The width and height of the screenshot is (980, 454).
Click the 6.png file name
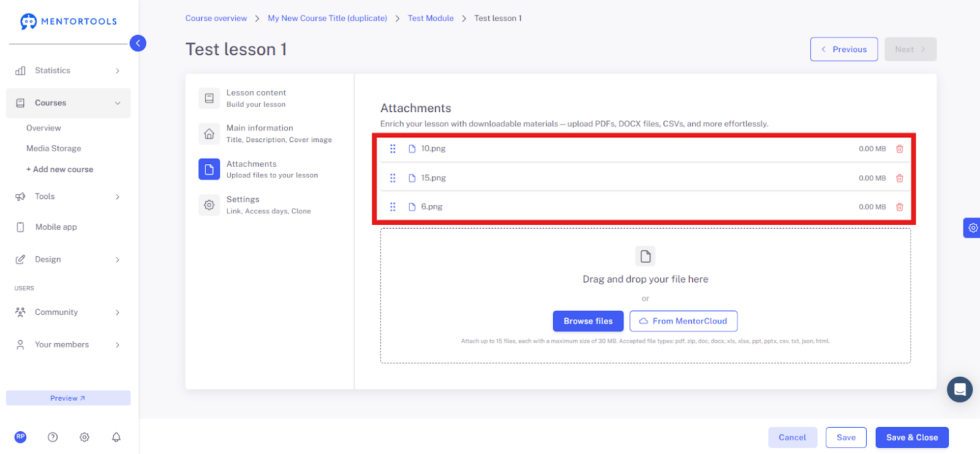click(x=432, y=207)
